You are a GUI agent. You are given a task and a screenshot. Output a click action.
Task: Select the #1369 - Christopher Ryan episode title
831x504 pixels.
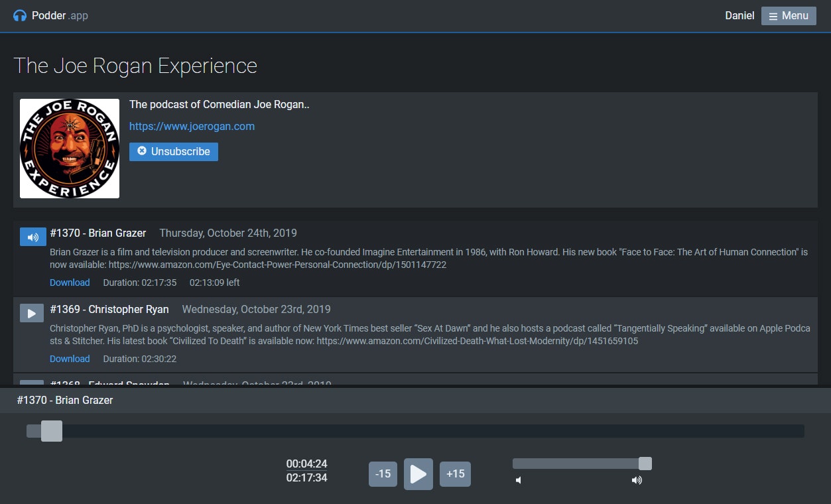pyautogui.click(x=109, y=309)
